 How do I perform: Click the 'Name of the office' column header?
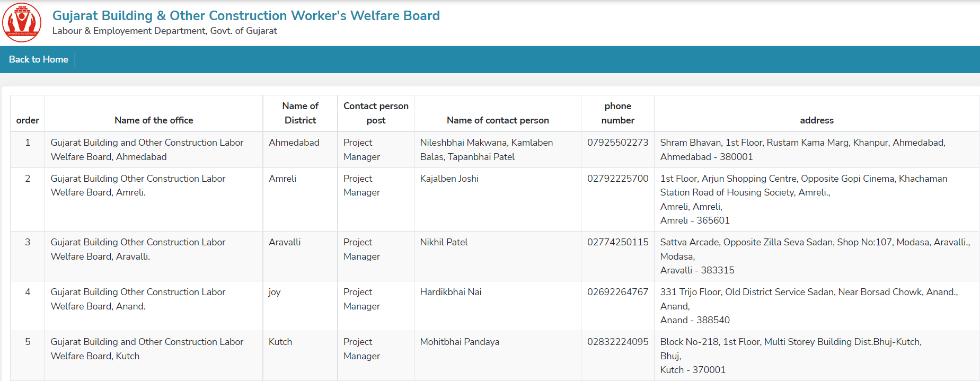154,120
